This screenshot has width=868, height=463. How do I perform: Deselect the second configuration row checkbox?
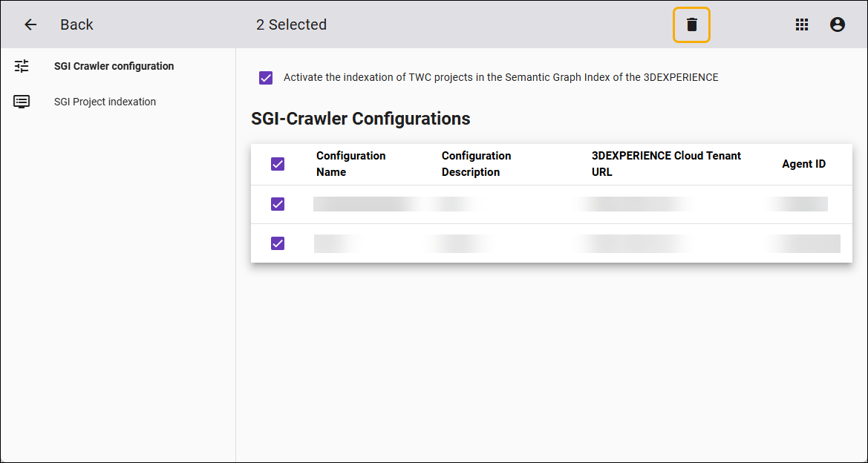278,243
